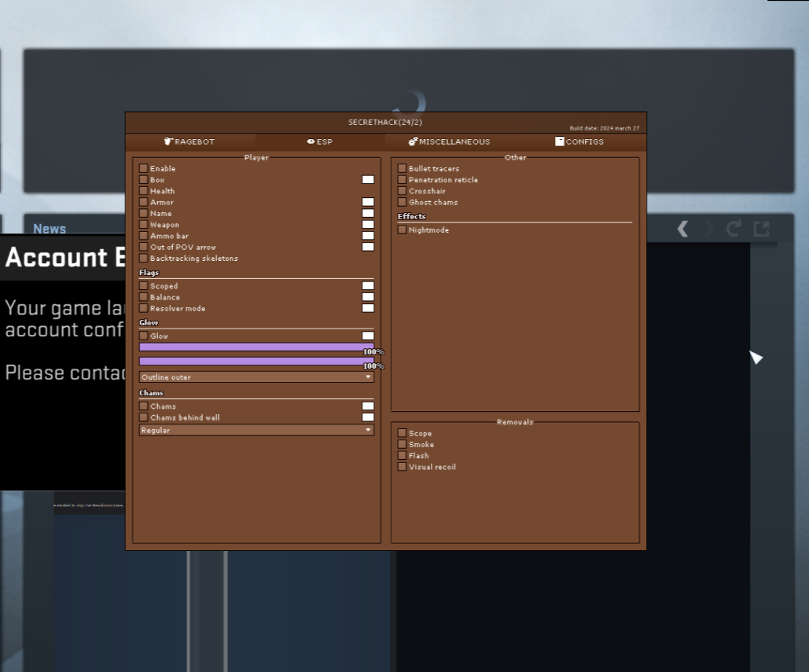Open the Box color swatch
This screenshot has height=672, width=809.
pyautogui.click(x=368, y=180)
